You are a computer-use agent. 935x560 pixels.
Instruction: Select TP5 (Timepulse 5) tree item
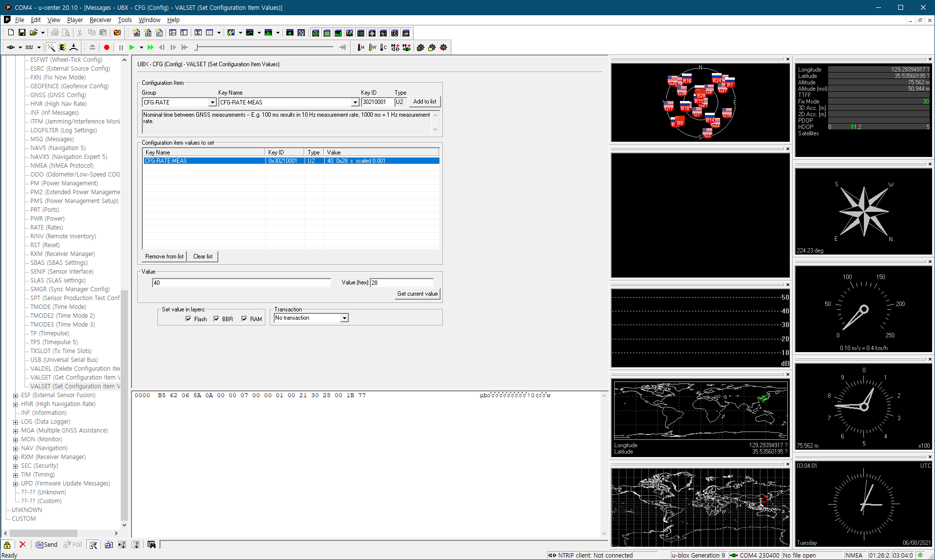tap(54, 342)
